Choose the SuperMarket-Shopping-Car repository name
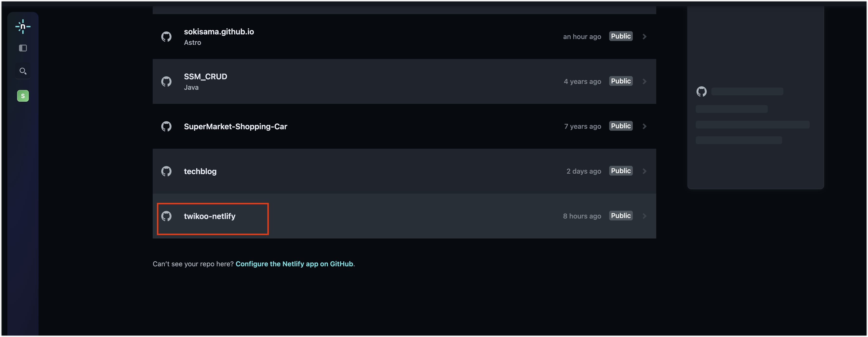The image size is (868, 337). pos(235,127)
